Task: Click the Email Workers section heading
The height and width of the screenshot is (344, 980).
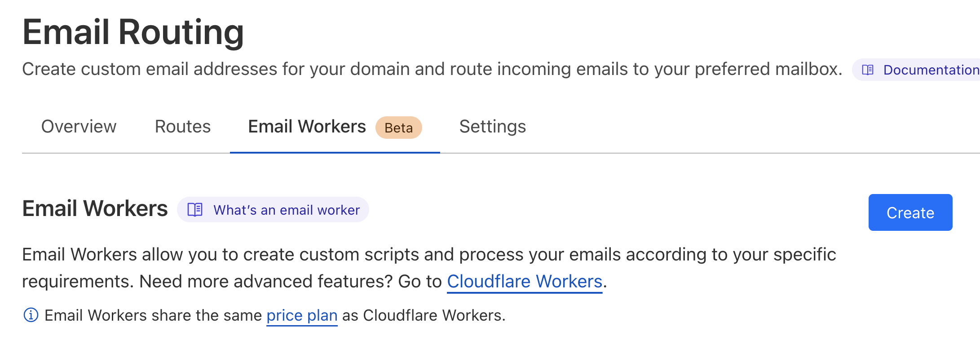Action: [x=94, y=208]
